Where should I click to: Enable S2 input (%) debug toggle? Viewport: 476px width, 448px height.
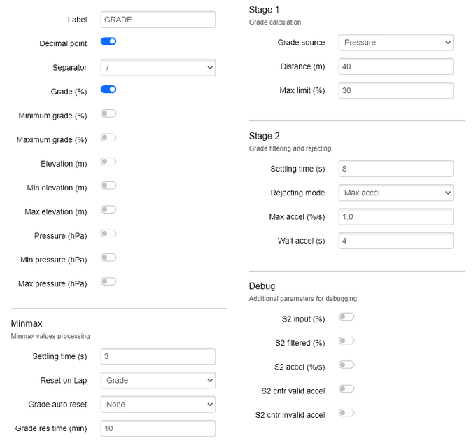click(x=346, y=316)
